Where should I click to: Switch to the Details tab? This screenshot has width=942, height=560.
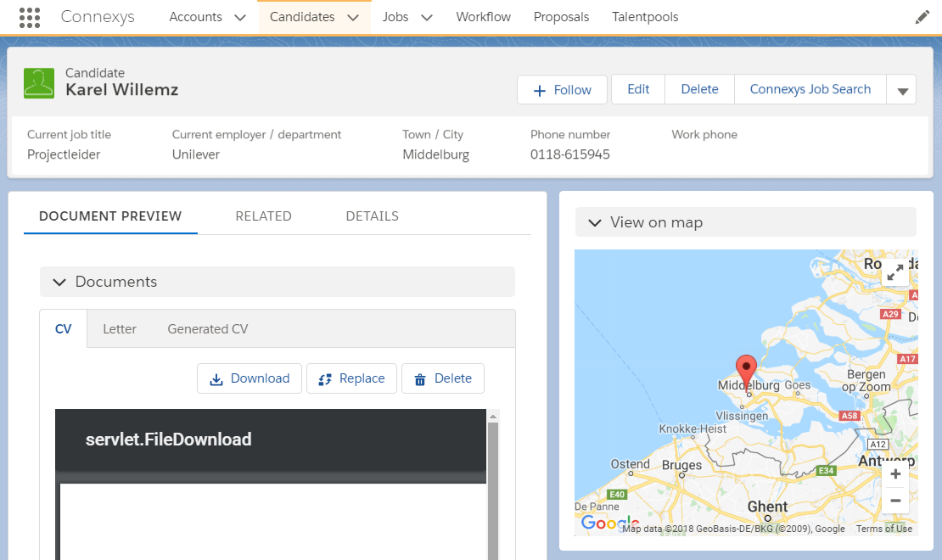click(x=372, y=216)
